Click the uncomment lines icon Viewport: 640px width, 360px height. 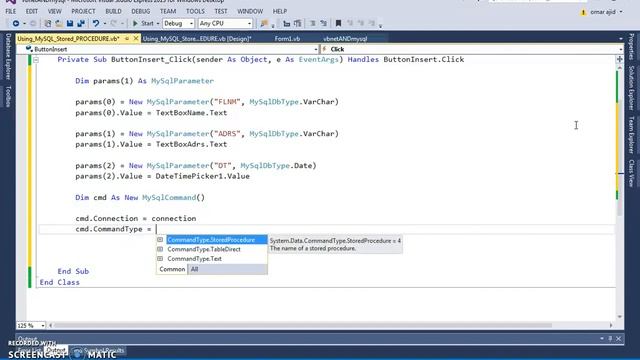click(x=324, y=24)
